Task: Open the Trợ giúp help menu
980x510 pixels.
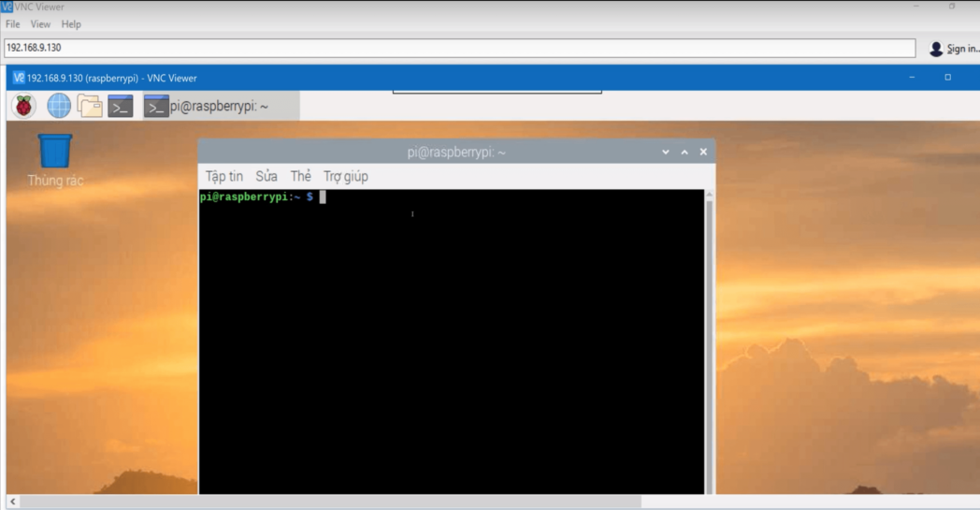Action: 345,176
